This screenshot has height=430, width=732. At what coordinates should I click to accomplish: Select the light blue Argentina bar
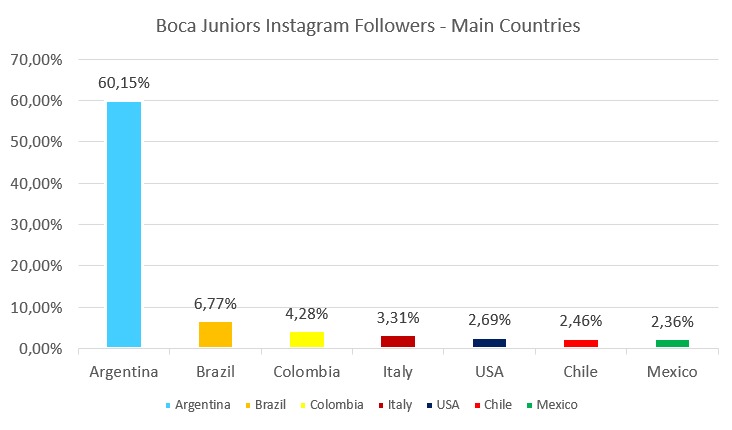[x=125, y=224]
